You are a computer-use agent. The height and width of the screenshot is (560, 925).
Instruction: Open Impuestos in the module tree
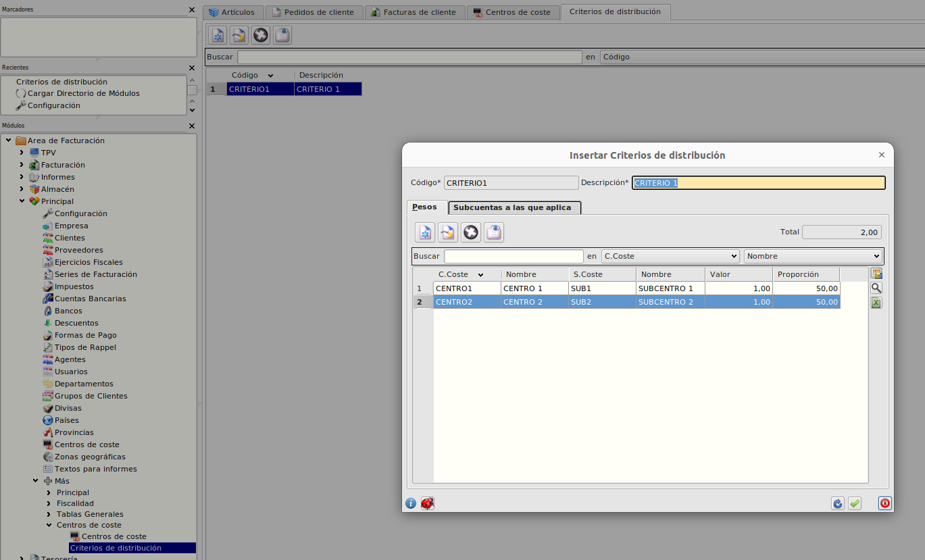click(74, 286)
